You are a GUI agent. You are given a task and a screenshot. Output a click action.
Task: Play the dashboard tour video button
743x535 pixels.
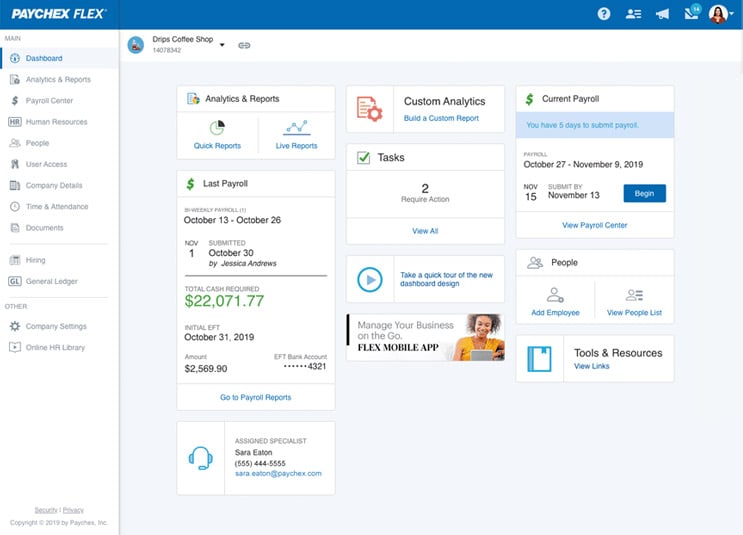point(370,280)
